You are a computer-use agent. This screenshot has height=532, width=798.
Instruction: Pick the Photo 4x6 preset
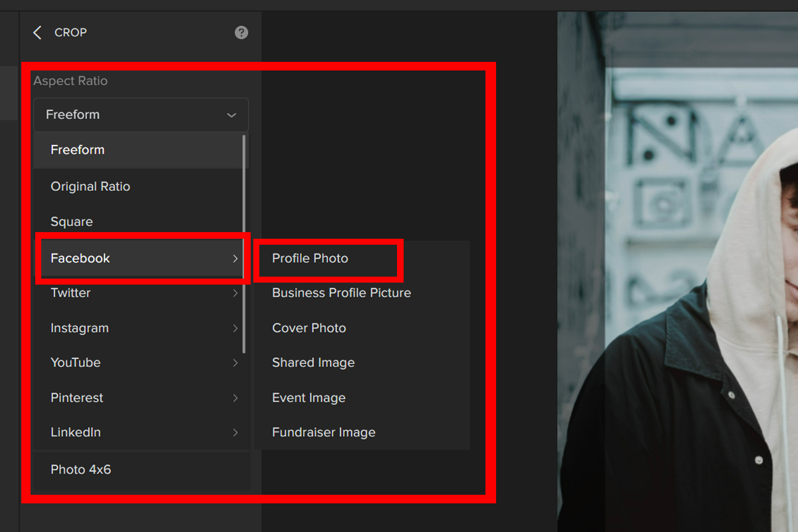click(x=81, y=469)
